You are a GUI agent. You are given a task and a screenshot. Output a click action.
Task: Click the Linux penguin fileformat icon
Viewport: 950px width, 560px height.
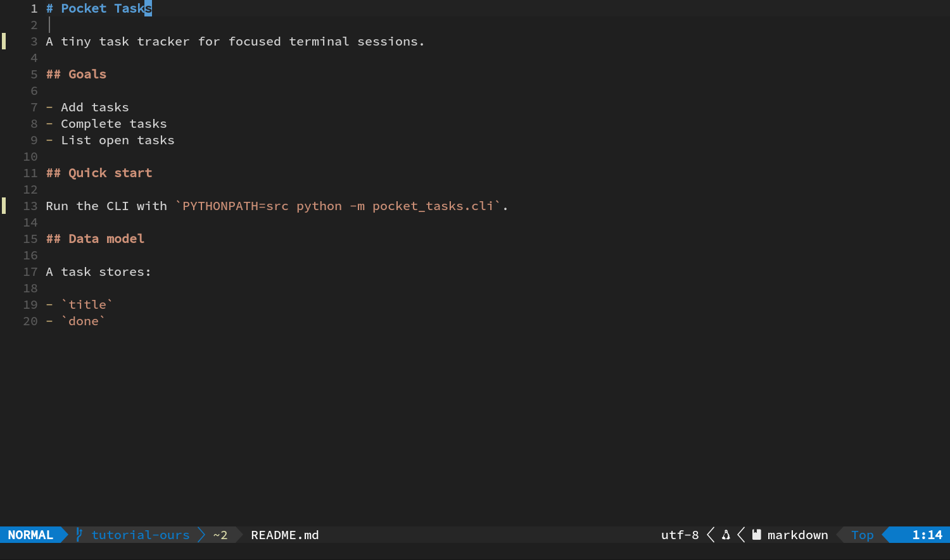(726, 535)
